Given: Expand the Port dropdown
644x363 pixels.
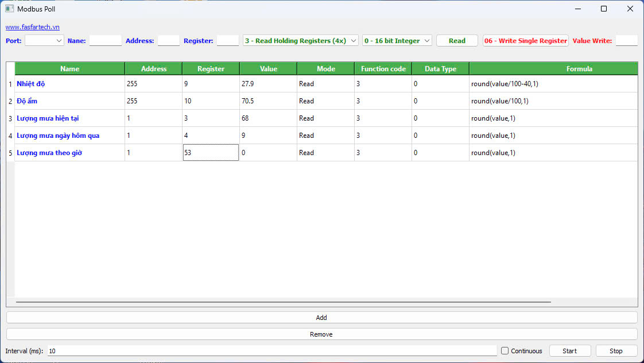Looking at the screenshot, I should point(44,41).
